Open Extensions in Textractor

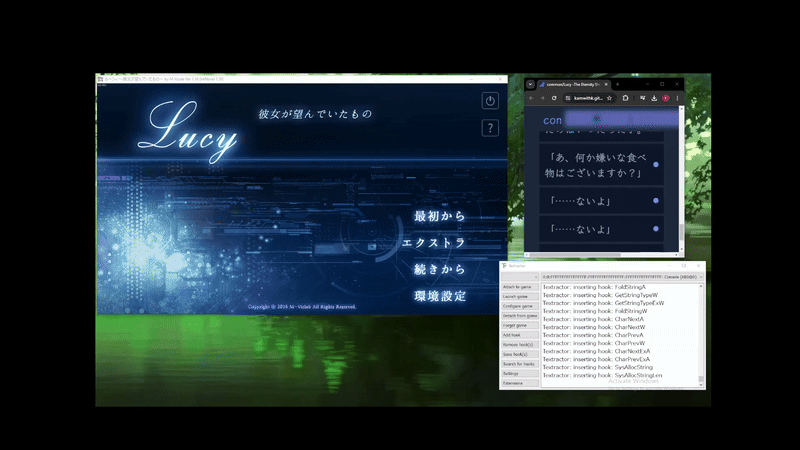[519, 383]
